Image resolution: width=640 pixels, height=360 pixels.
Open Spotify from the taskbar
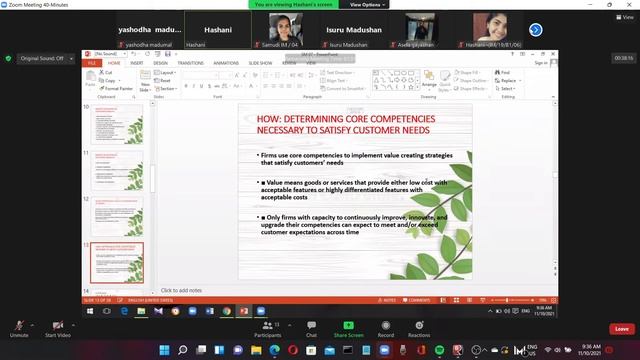coord(439,350)
